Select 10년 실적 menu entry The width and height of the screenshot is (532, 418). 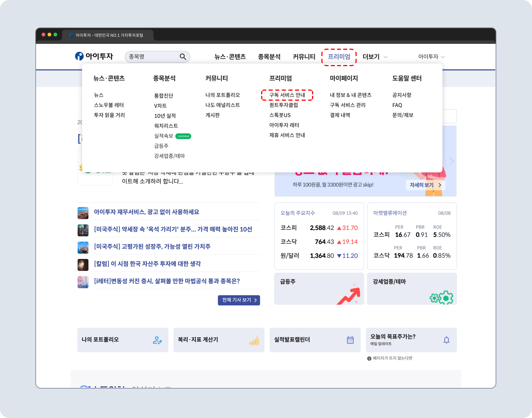click(165, 116)
